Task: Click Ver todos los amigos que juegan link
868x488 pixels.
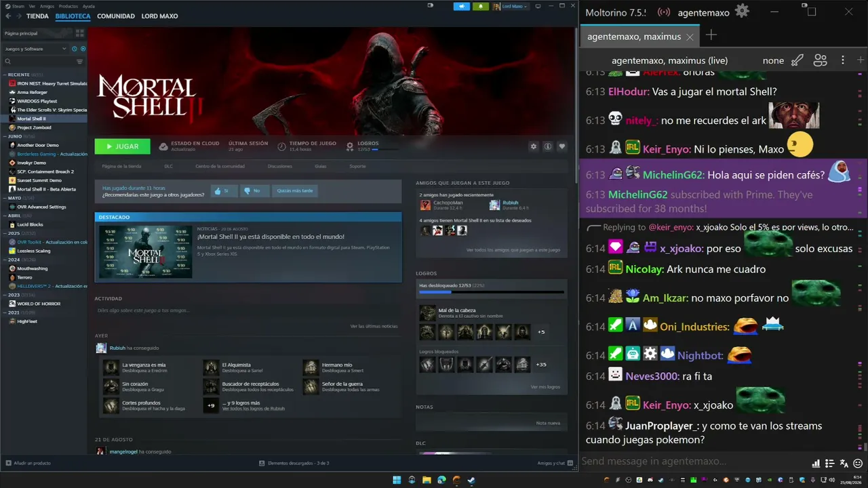Action: [513, 250]
